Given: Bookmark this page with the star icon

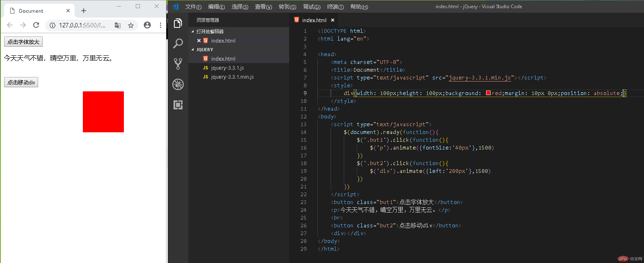Looking at the screenshot, I should [x=131, y=25].
